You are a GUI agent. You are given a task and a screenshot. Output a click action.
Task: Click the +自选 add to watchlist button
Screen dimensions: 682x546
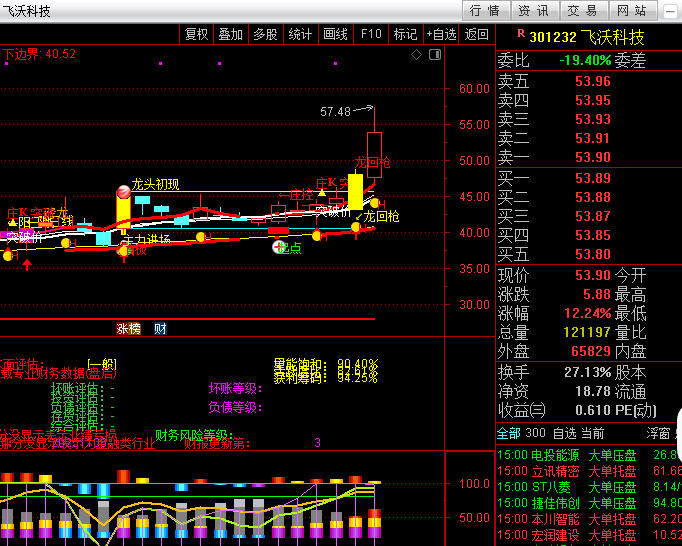pos(440,34)
